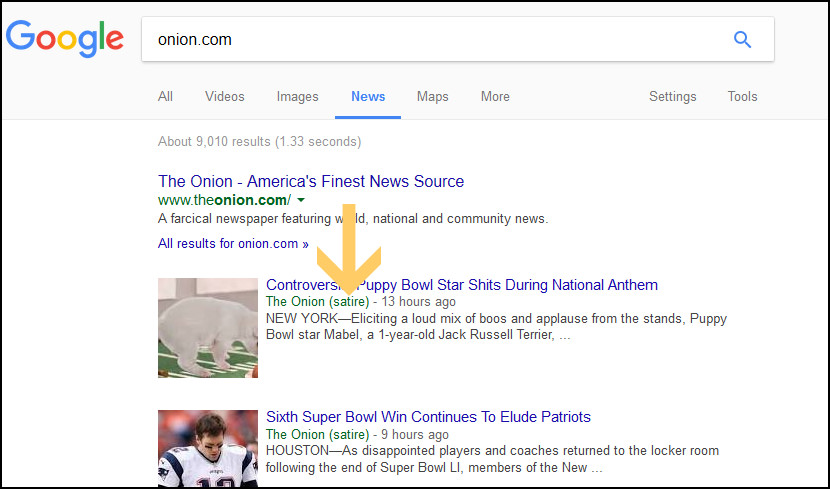The height and width of the screenshot is (489, 830).
Task: Click The Onion (satire) source for Super Bowl story
Action: [x=317, y=434]
